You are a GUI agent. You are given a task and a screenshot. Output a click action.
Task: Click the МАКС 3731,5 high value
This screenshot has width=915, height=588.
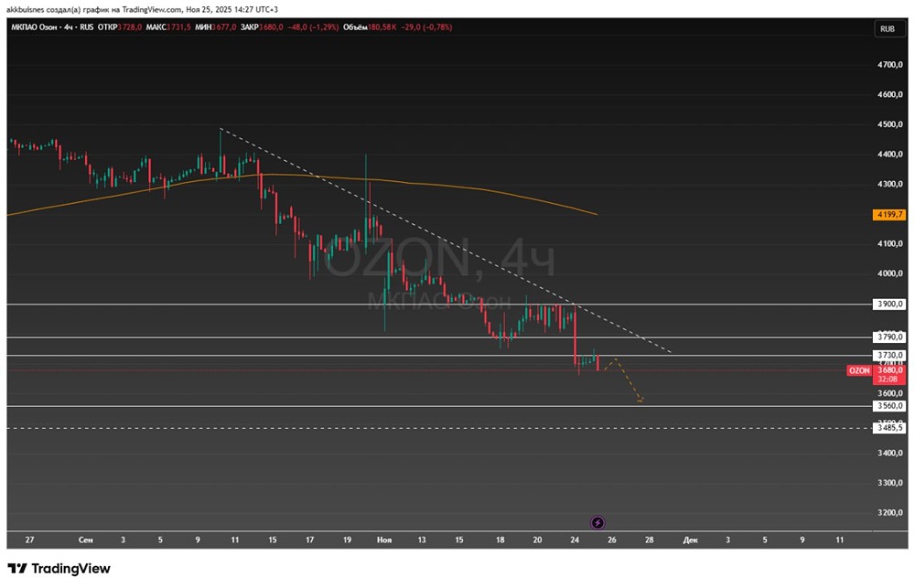168,27
